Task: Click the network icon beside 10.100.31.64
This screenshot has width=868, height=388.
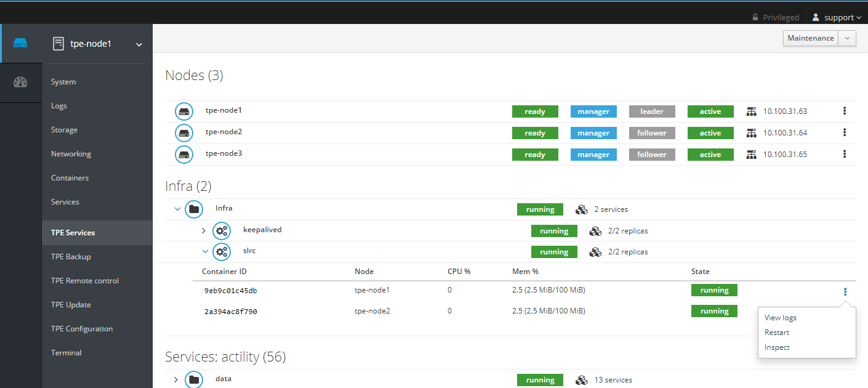Action: click(x=751, y=133)
